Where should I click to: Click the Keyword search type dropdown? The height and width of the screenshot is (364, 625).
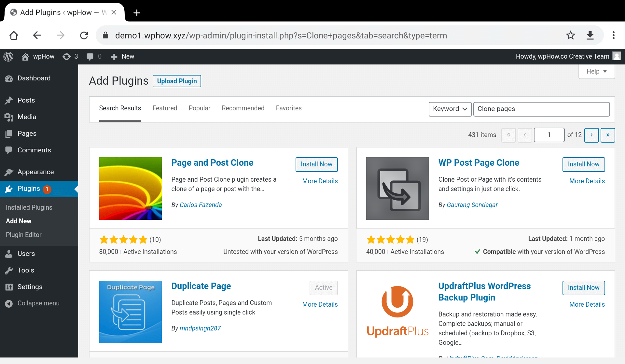tap(450, 109)
